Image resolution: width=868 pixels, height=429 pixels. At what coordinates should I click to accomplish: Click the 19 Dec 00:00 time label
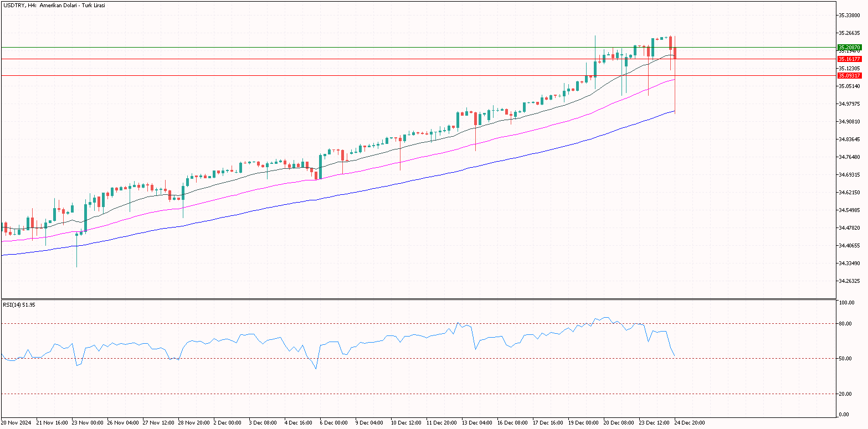pyautogui.click(x=584, y=423)
